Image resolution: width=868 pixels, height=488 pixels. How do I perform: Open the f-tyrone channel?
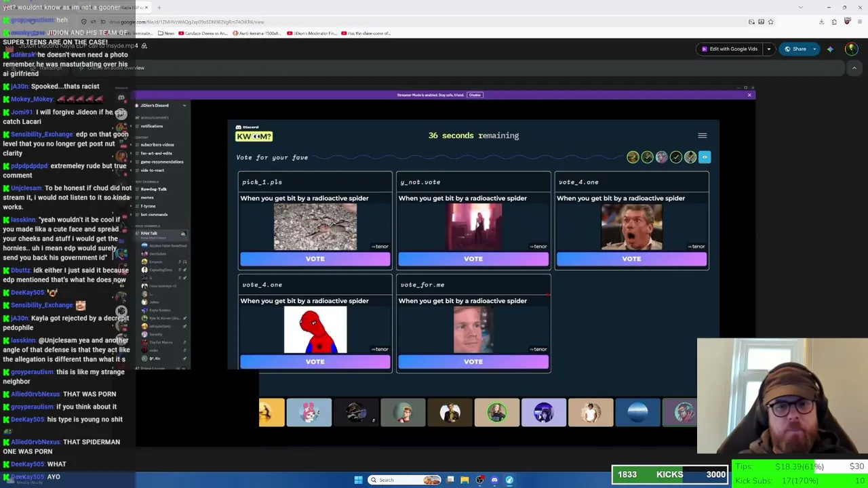pos(147,206)
